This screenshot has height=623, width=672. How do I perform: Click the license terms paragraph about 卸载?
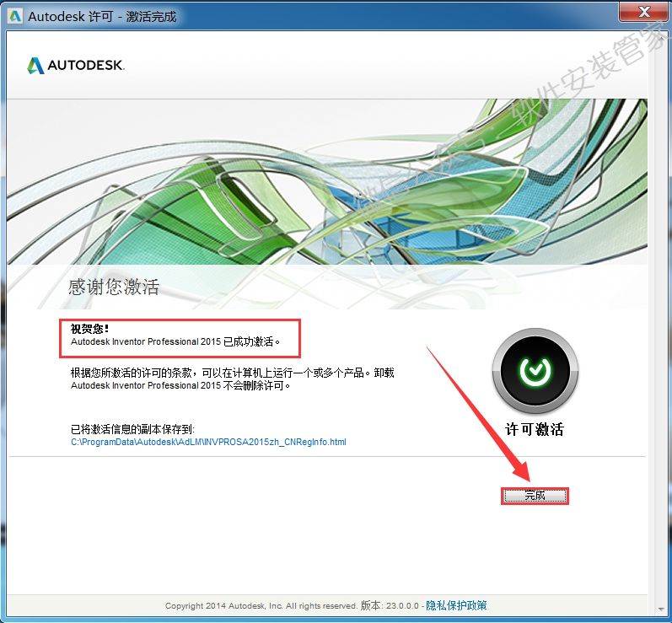click(x=232, y=379)
